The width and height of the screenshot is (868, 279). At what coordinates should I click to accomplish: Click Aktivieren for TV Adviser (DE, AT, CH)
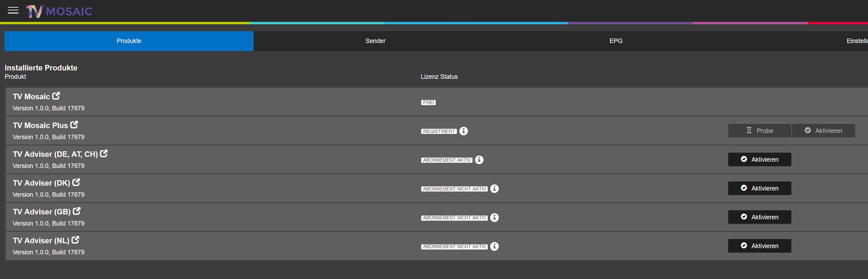760,159
